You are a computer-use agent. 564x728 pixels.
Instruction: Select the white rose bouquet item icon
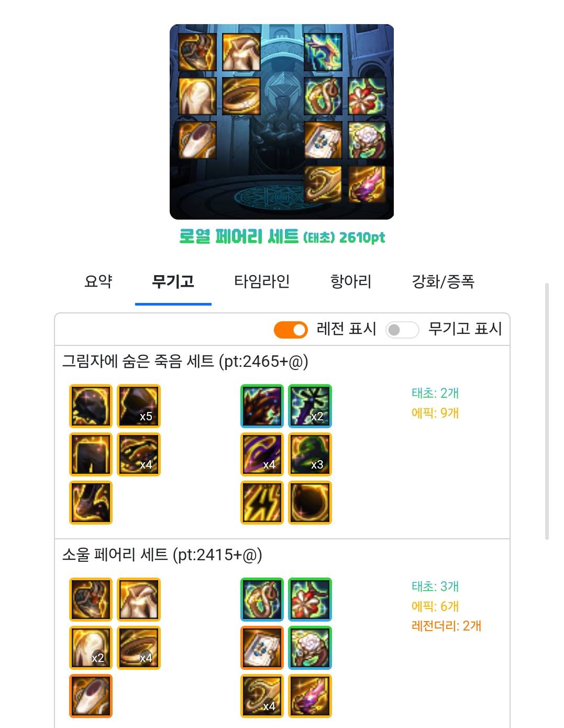310,648
